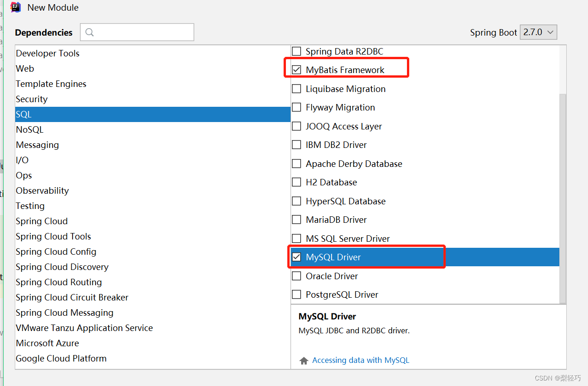Enable the PostgreSQL Driver checkbox
This screenshot has width=588, height=386.
(x=296, y=294)
